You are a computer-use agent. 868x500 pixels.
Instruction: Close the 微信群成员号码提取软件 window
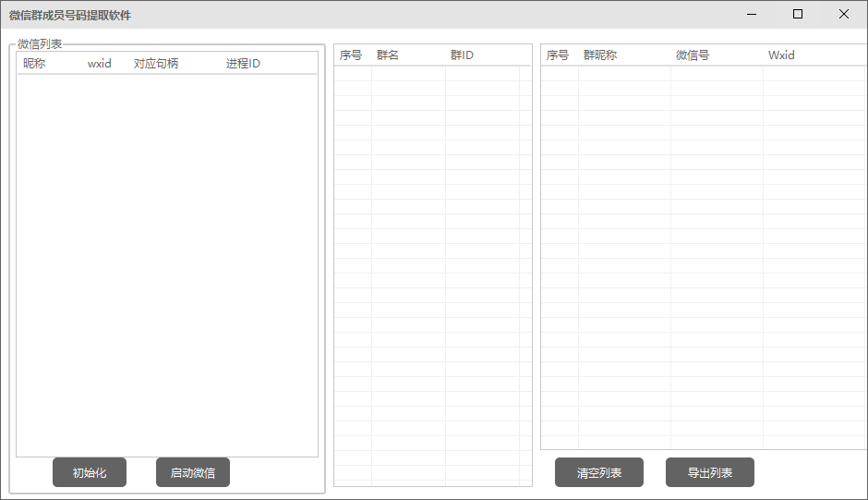[844, 15]
